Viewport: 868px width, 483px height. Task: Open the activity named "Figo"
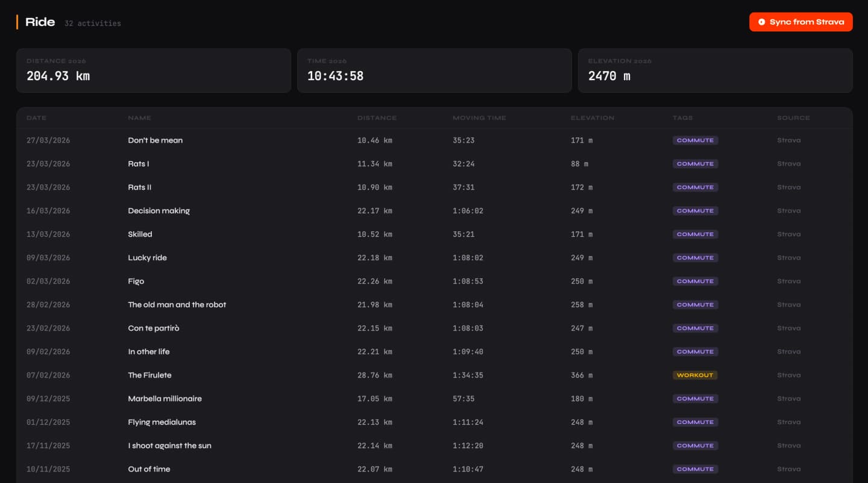[137, 281]
